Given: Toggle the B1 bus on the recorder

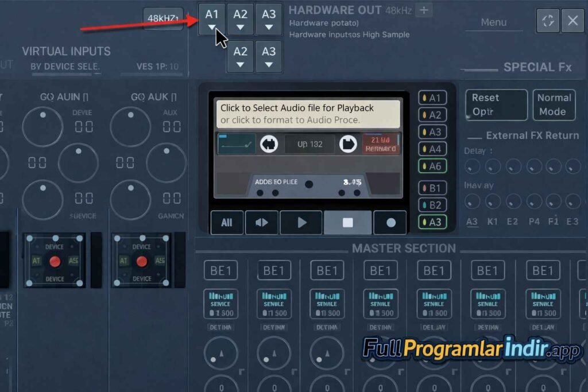Looking at the screenshot, I should pyautogui.click(x=432, y=188).
